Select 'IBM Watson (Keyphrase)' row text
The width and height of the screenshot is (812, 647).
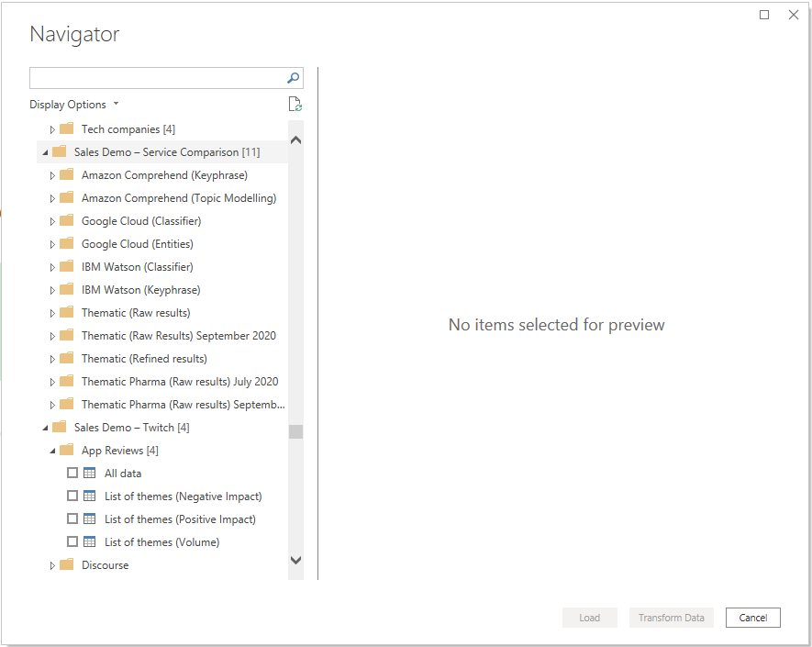click(x=141, y=290)
